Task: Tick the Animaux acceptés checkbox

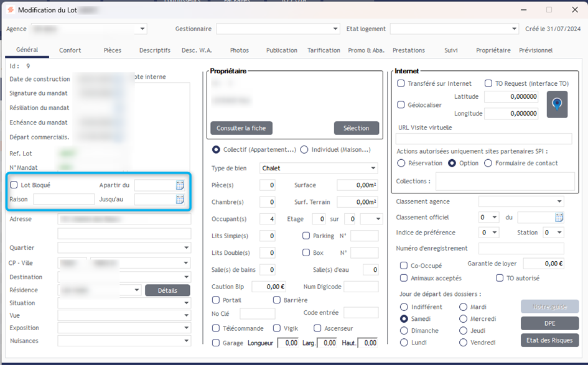Action: pos(404,278)
